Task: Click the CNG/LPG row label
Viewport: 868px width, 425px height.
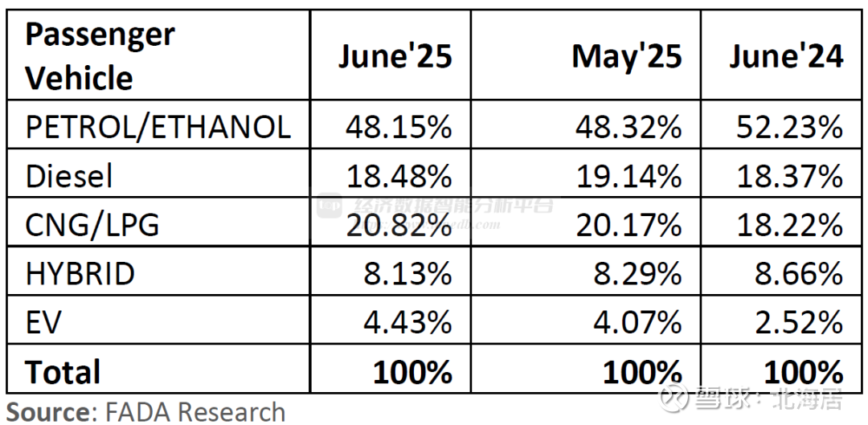Action: click(x=92, y=225)
